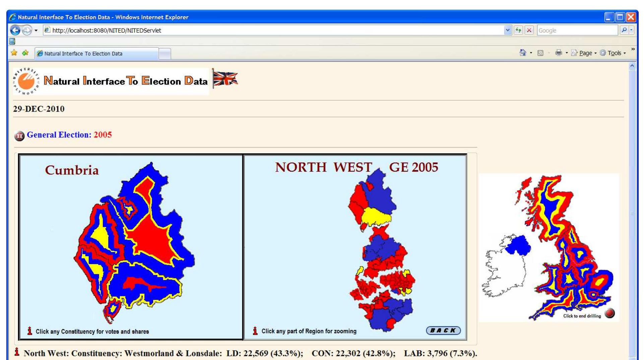Open the Tools menu

(x=613, y=53)
